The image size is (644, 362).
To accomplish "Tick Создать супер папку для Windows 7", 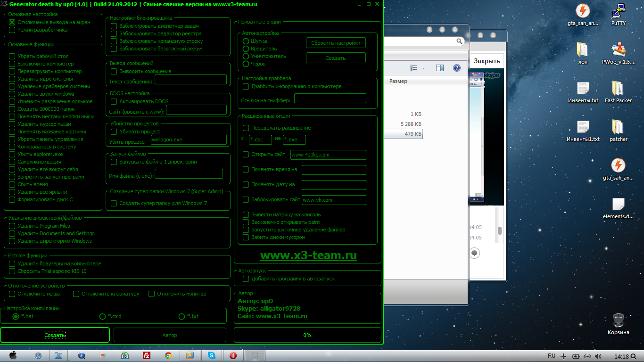I will click(x=114, y=203).
